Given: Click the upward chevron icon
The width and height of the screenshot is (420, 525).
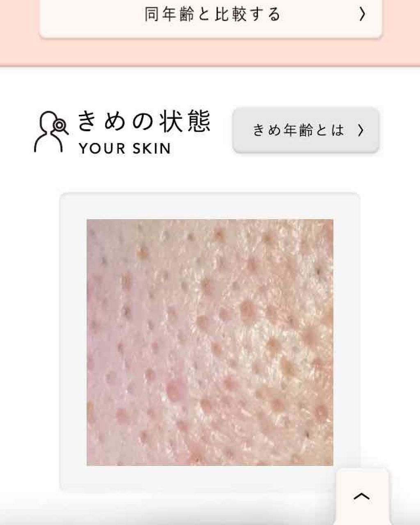Looking at the screenshot, I should point(362,496).
